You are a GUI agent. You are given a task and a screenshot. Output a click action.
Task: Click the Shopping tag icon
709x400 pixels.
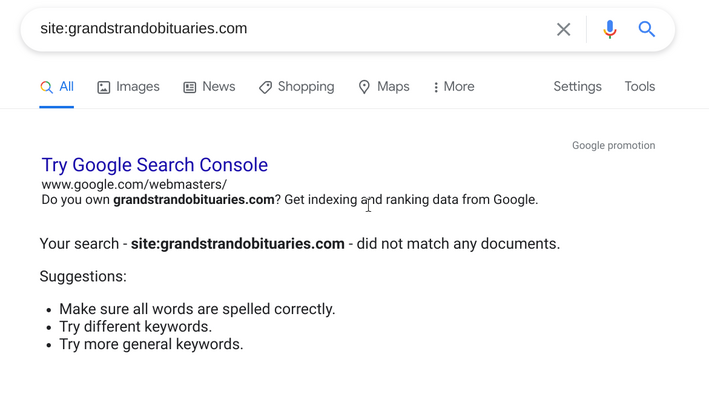pyautogui.click(x=265, y=87)
